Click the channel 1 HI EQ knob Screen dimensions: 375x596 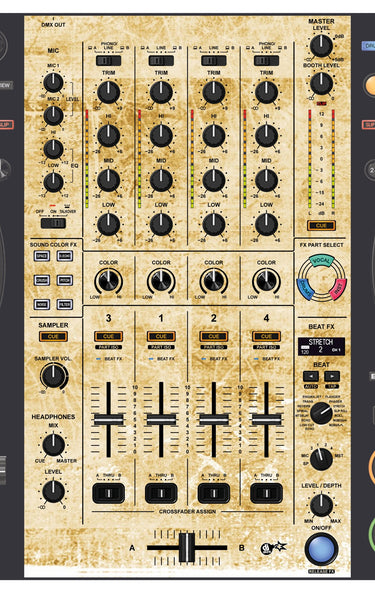[161, 136]
